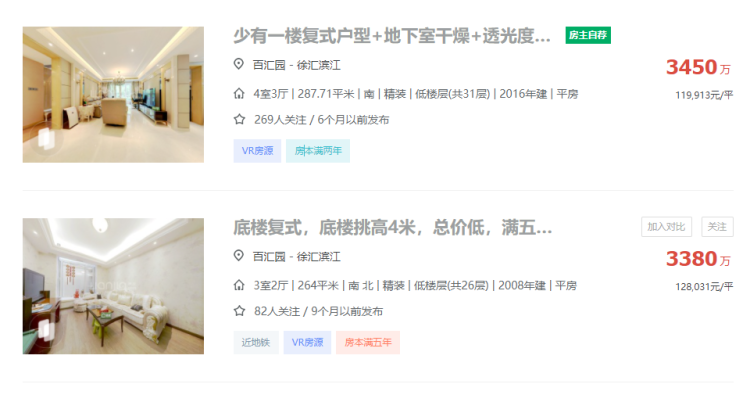This screenshot has width=750, height=402.
Task: Open listing titled 少有一楼复式户型
Action: 392,36
